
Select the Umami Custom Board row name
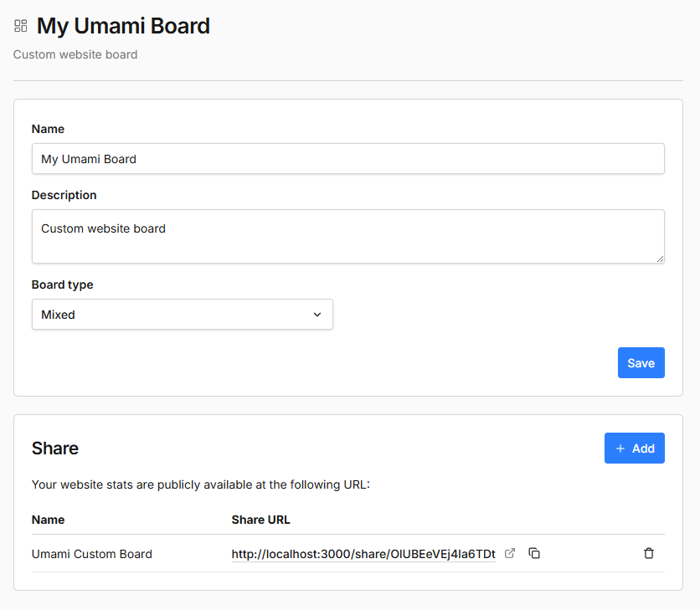pos(92,554)
